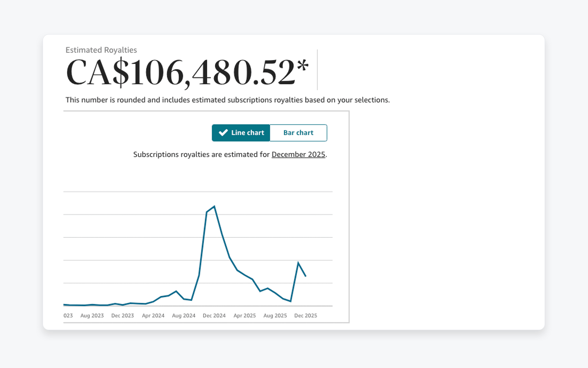588x368 pixels.
Task: Click the asterisk next to the royalty total
Action: coord(302,64)
